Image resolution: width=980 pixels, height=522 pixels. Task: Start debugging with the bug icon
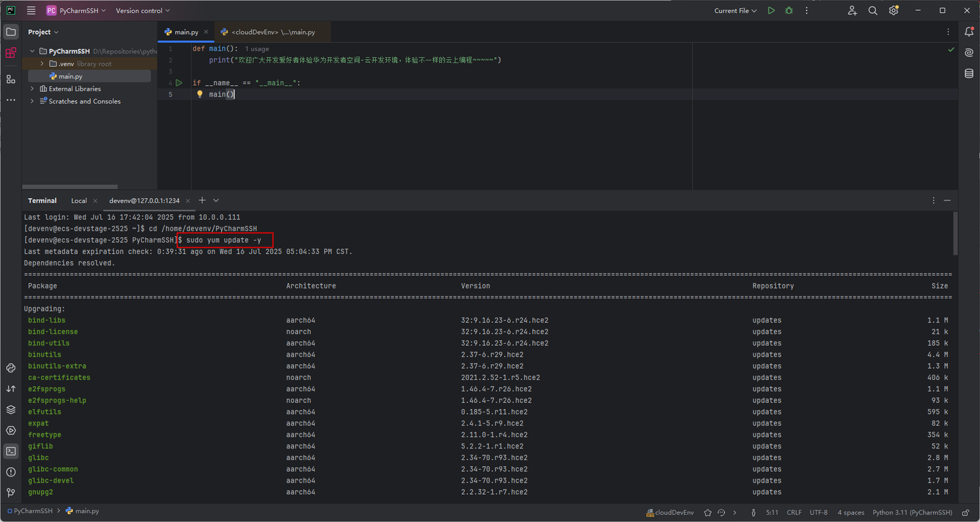click(789, 10)
